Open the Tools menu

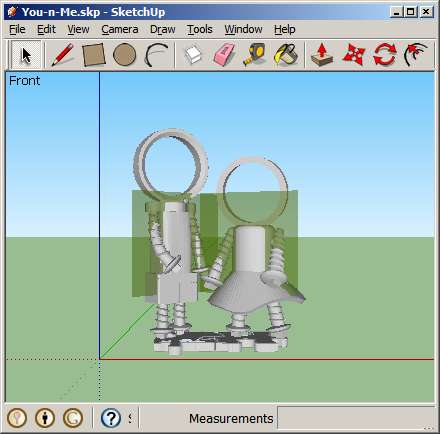[199, 29]
